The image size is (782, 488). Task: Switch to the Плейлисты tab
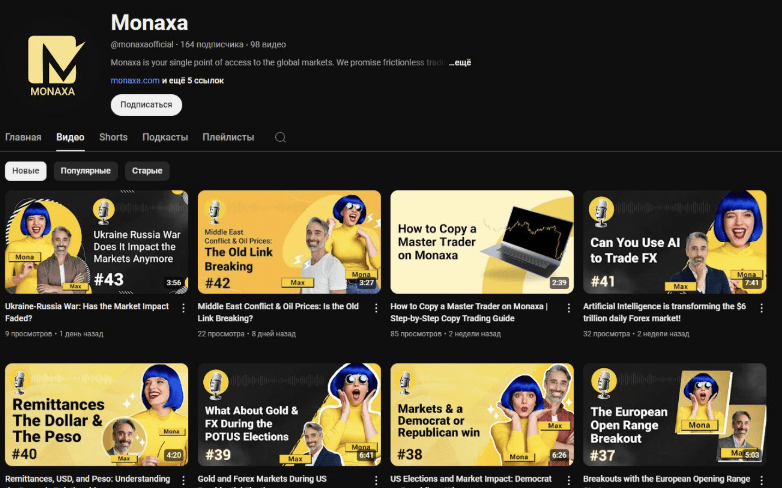228,137
